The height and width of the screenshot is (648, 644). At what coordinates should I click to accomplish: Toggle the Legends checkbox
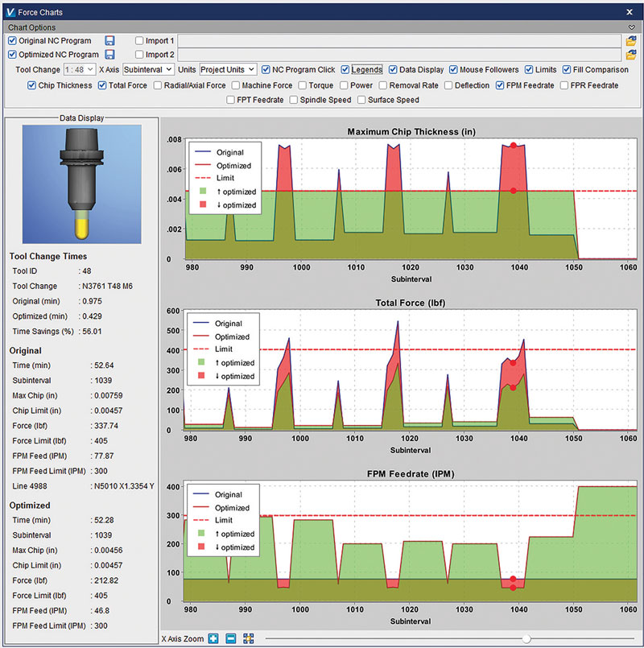coord(345,69)
